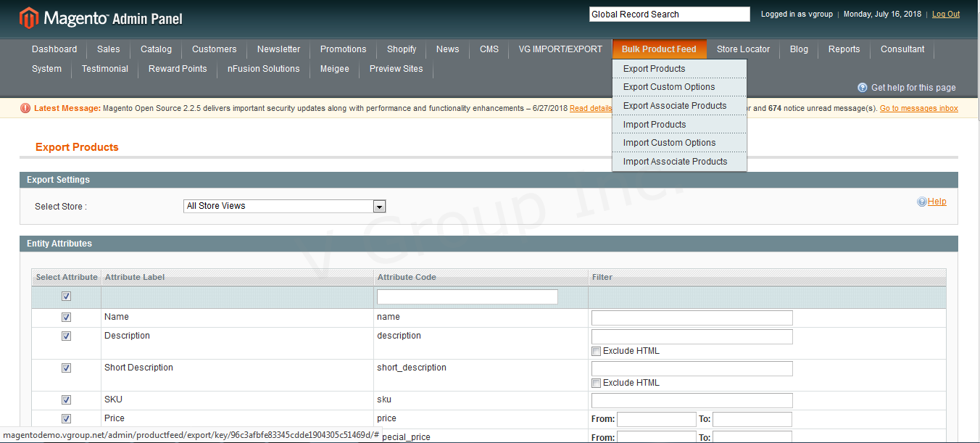Click the Attribute Code filter input

click(467, 297)
